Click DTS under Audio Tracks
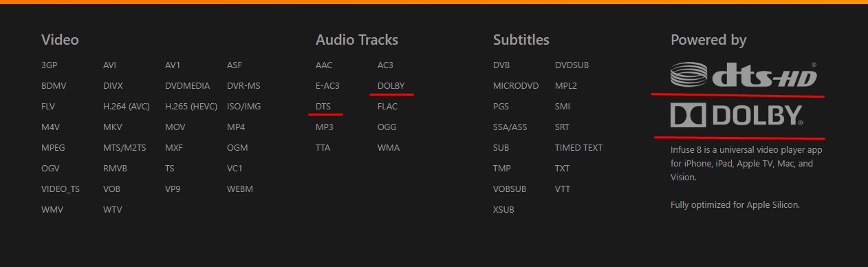The height and width of the screenshot is (267, 868). [x=323, y=107]
